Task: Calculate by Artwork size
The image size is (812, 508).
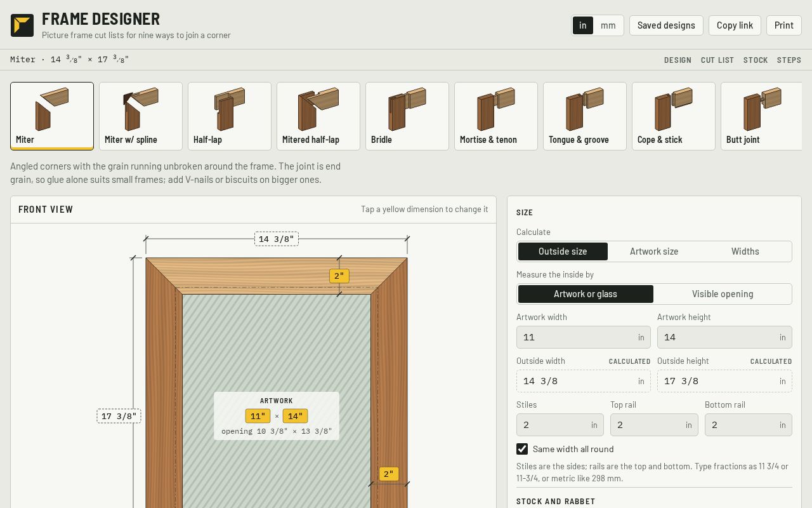Action: [x=654, y=251]
